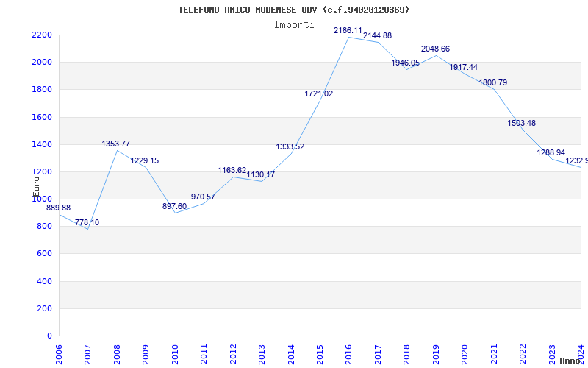
Task: Click the x-axis year 2022
Action: [x=523, y=355]
